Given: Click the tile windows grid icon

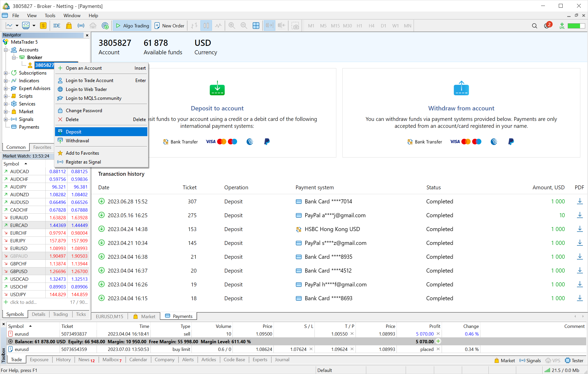Looking at the screenshot, I should tap(256, 26).
